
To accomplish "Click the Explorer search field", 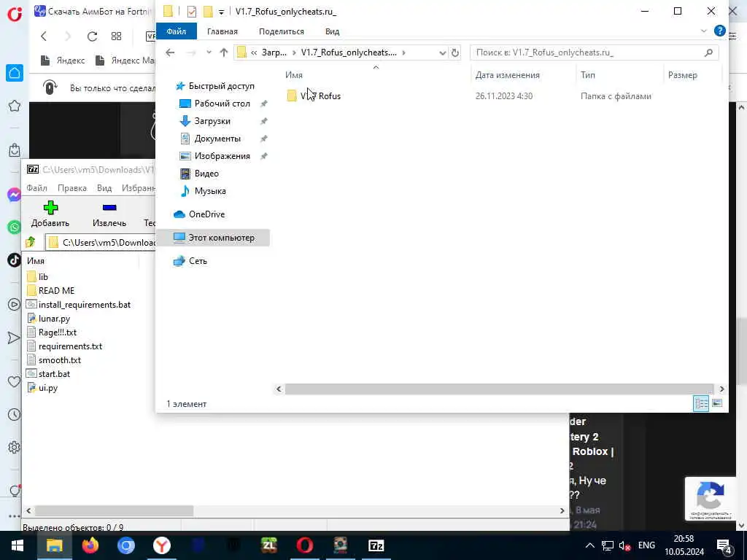I will pos(594,52).
